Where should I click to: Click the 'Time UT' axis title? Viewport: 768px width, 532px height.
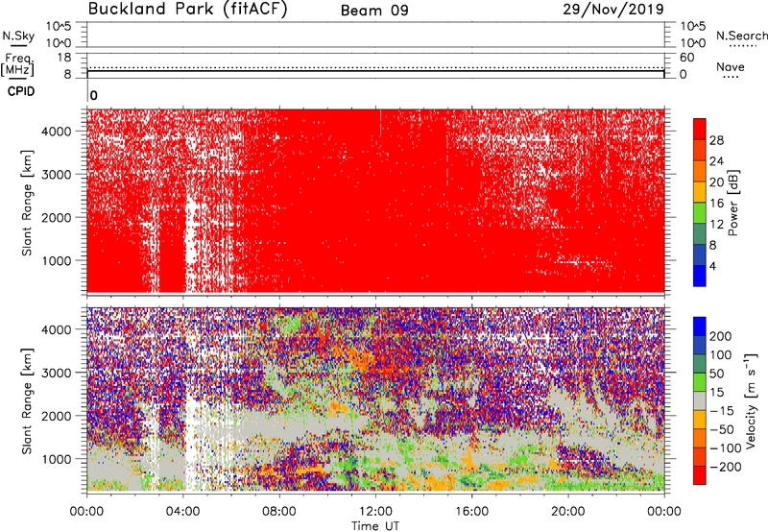click(x=375, y=526)
